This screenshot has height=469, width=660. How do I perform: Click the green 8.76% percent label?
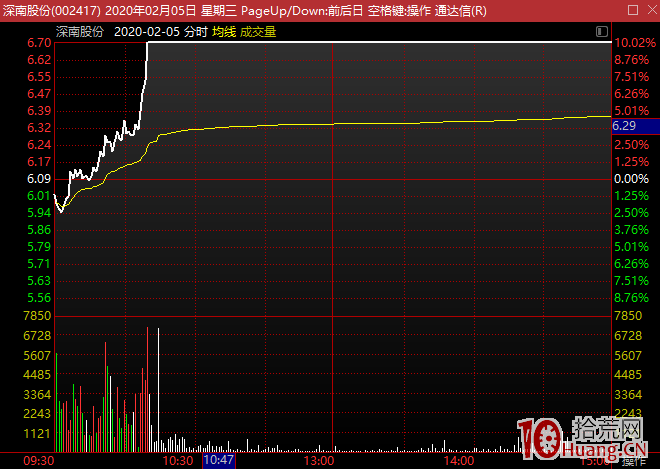[x=631, y=298]
